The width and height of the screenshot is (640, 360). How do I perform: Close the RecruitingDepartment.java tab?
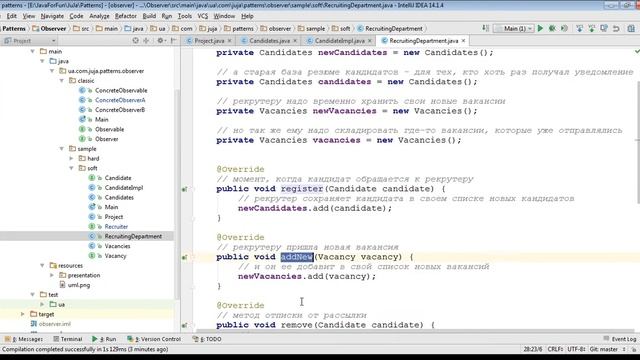point(463,41)
